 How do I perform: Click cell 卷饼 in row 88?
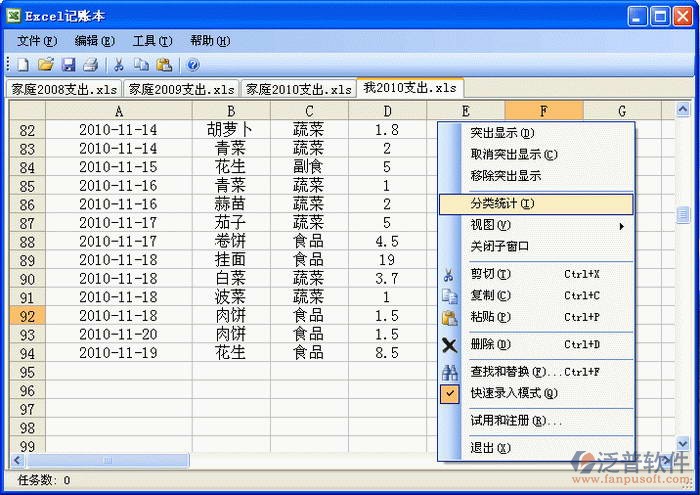tap(230, 241)
